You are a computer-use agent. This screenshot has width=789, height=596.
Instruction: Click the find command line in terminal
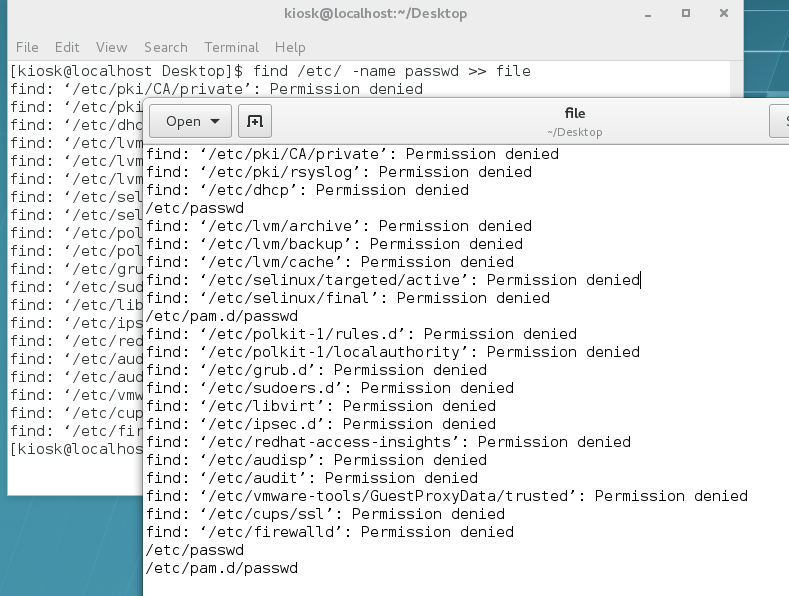click(270, 71)
